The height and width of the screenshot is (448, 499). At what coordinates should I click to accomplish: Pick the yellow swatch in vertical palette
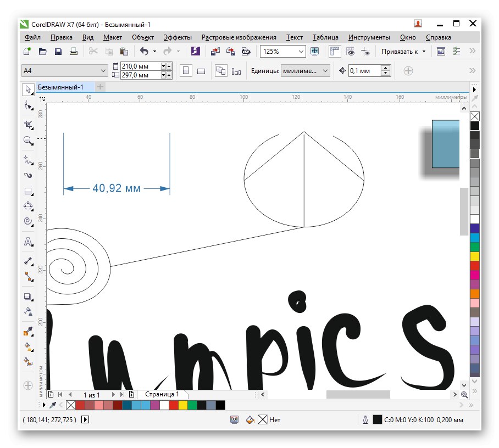475,256
